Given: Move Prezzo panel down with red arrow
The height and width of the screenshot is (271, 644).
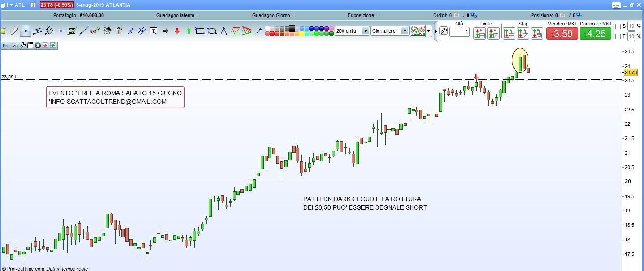Looking at the screenshot, I should [45, 46].
